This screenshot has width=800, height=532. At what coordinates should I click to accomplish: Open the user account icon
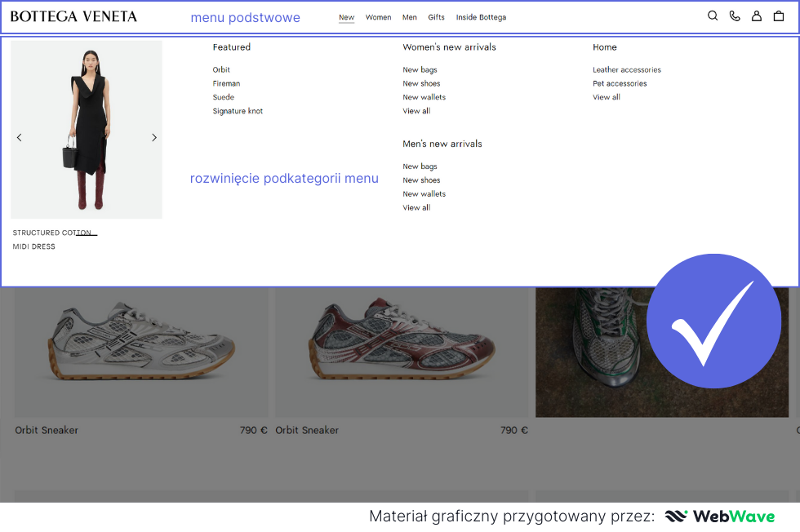pos(757,16)
